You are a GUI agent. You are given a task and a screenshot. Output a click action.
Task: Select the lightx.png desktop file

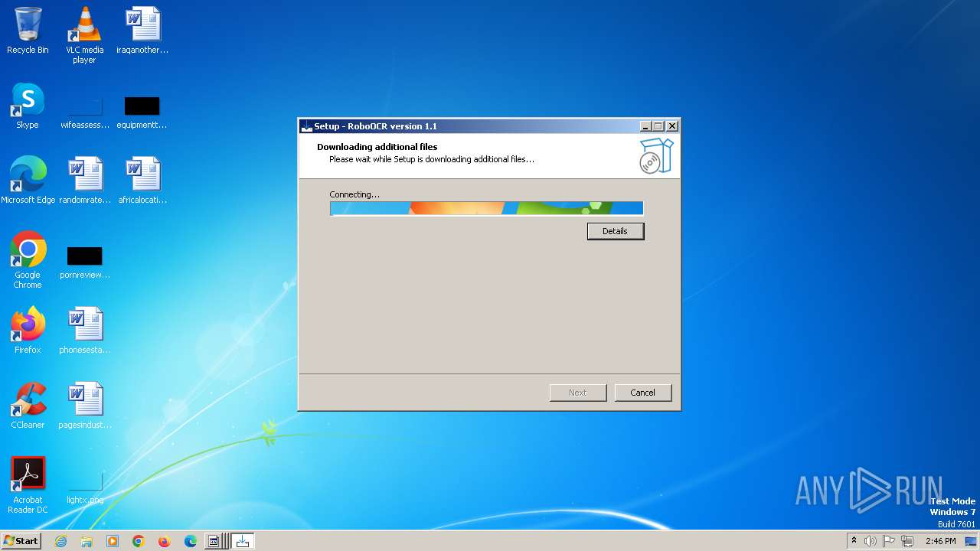84,487
